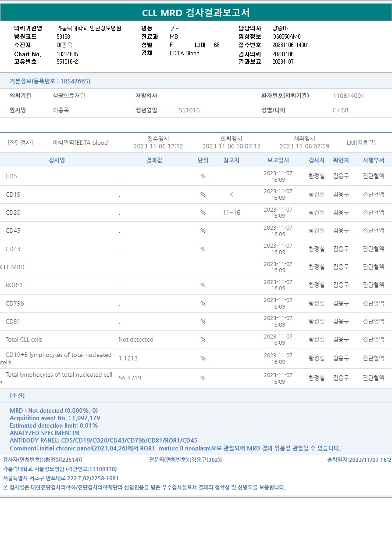
Task: Select reception time 2023-11-06 12:12
Action: click(x=158, y=146)
